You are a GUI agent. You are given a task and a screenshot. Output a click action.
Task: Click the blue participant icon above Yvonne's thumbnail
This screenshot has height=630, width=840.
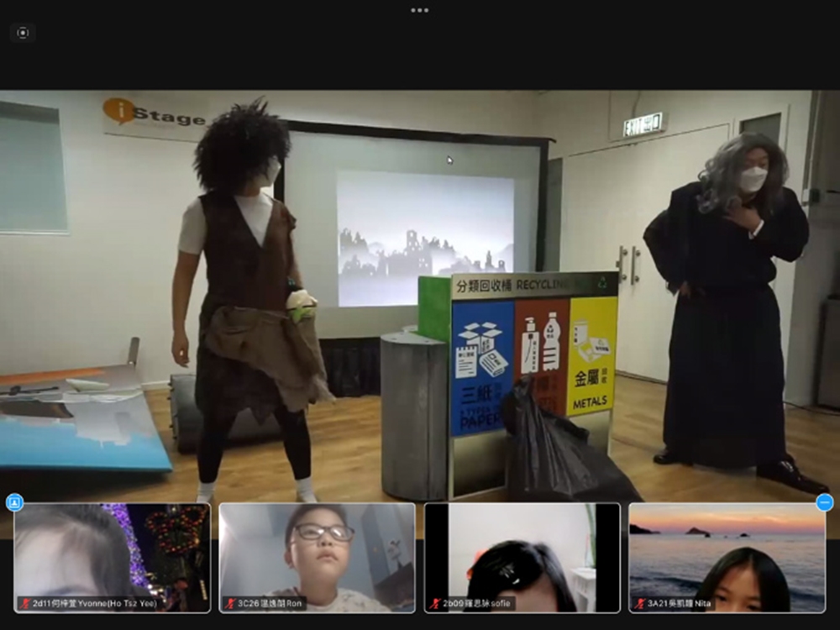(x=15, y=502)
